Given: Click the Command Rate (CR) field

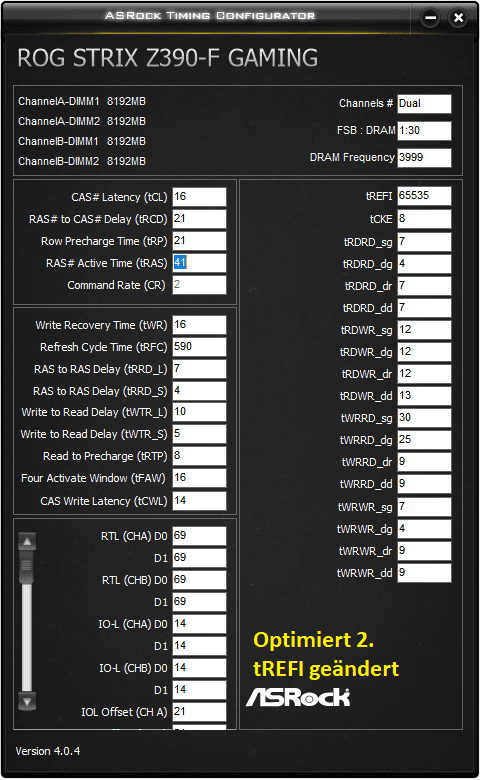Looking at the screenshot, I should pos(199,285).
